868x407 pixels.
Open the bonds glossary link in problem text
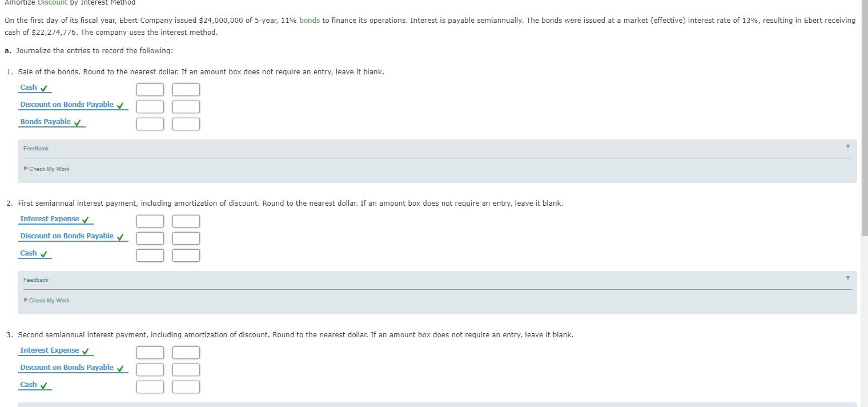309,20
